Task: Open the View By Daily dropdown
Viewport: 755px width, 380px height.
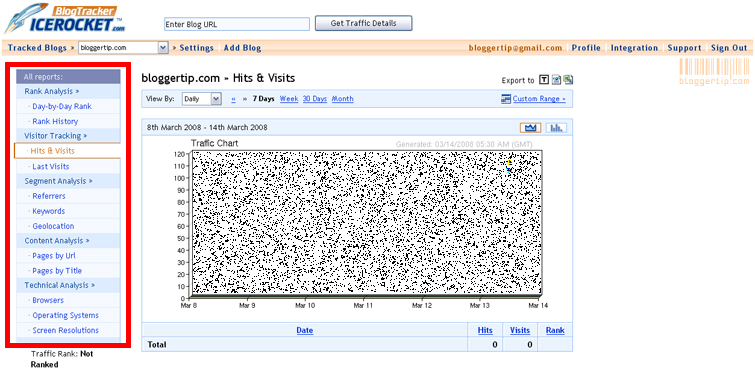Action: (x=201, y=99)
